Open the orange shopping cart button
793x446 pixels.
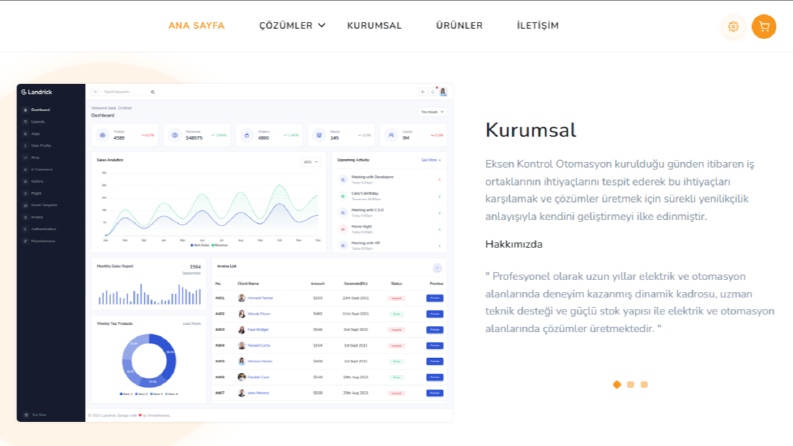(x=764, y=27)
